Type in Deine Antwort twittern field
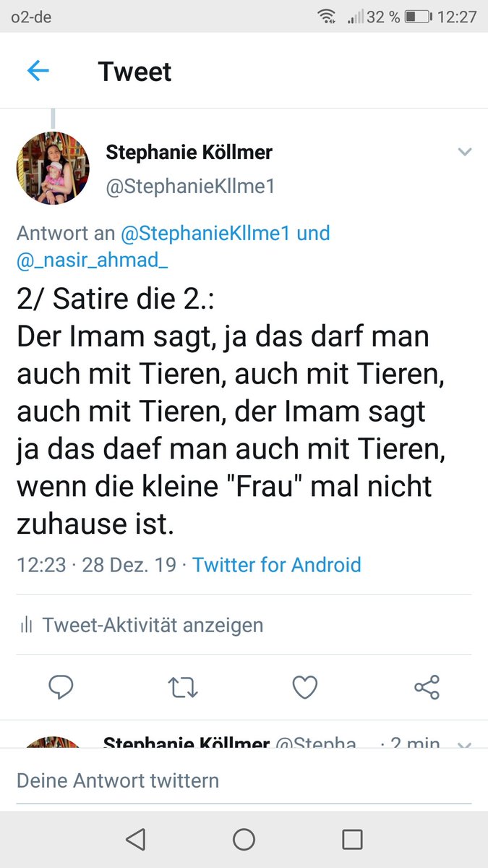The height and width of the screenshot is (868, 488). pyautogui.click(x=244, y=780)
